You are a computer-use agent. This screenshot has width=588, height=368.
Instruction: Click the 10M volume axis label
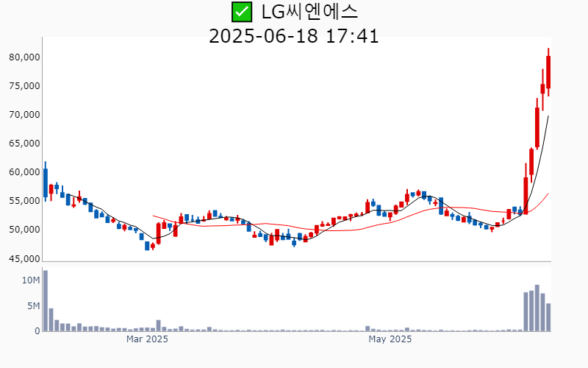point(31,280)
